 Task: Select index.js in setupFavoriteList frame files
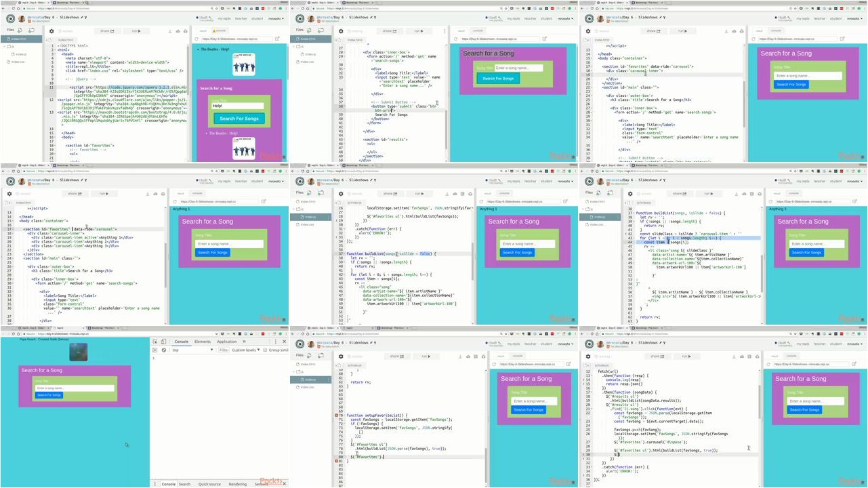pyautogui.click(x=310, y=380)
